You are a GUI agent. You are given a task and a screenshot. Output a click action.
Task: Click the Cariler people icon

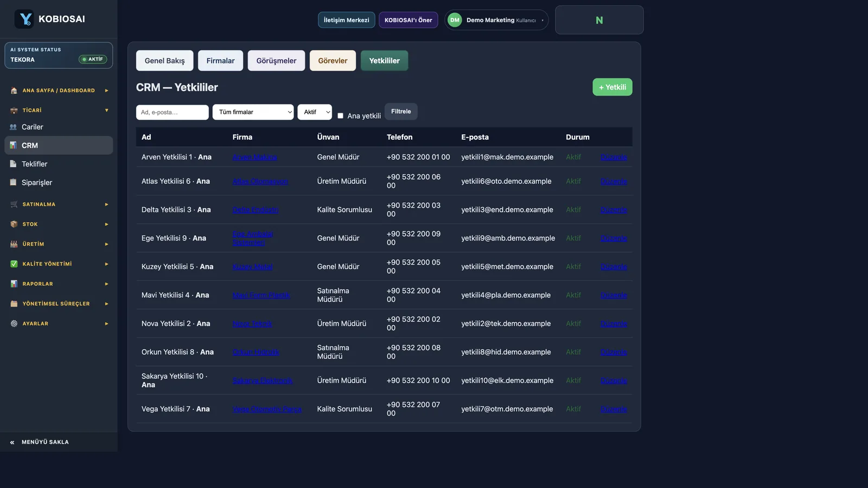[x=14, y=127]
